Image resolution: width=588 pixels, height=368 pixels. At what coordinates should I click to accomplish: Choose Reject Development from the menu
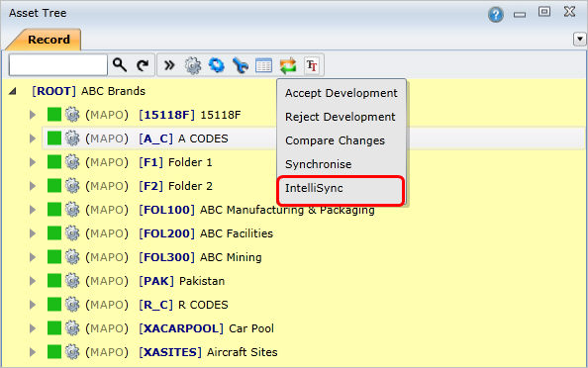342,117
